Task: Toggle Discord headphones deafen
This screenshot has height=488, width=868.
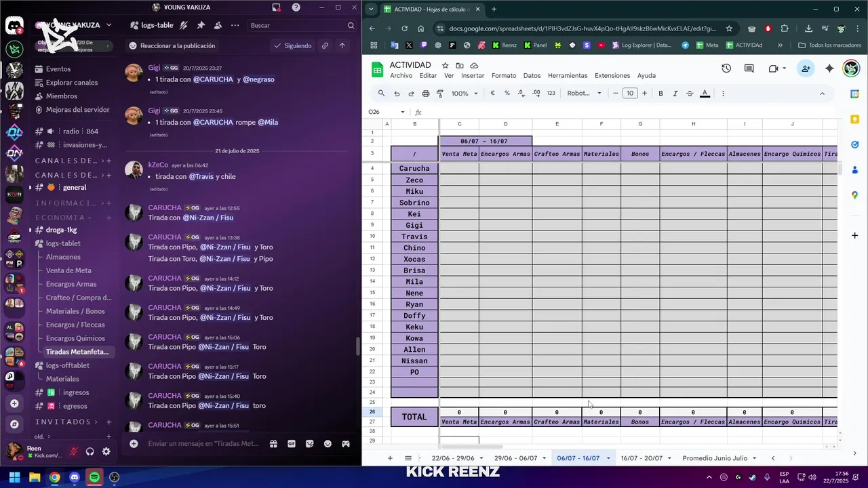Action: pos(90,451)
